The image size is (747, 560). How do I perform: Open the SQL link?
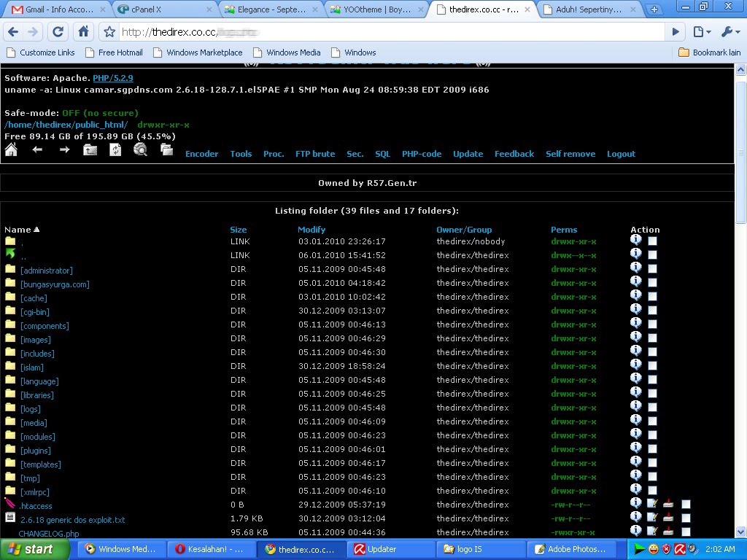click(x=382, y=154)
